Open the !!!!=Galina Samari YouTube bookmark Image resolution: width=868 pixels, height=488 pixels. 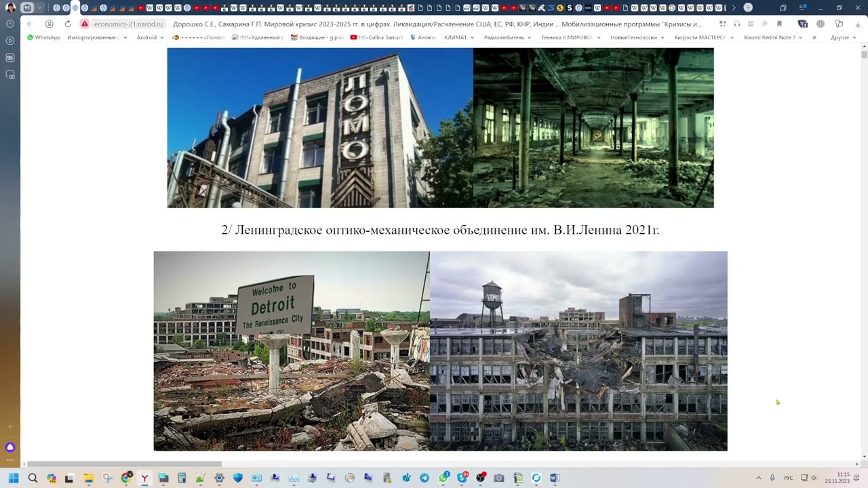(x=376, y=38)
